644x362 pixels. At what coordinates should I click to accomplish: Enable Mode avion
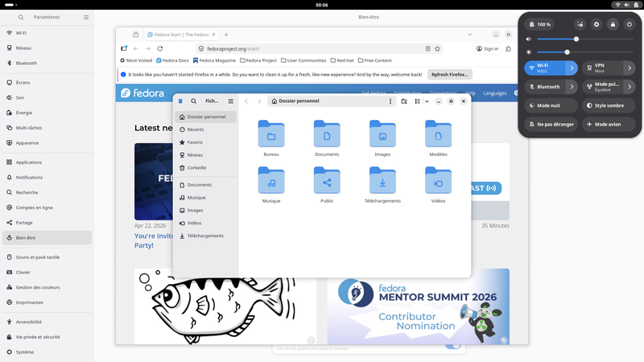(x=609, y=125)
